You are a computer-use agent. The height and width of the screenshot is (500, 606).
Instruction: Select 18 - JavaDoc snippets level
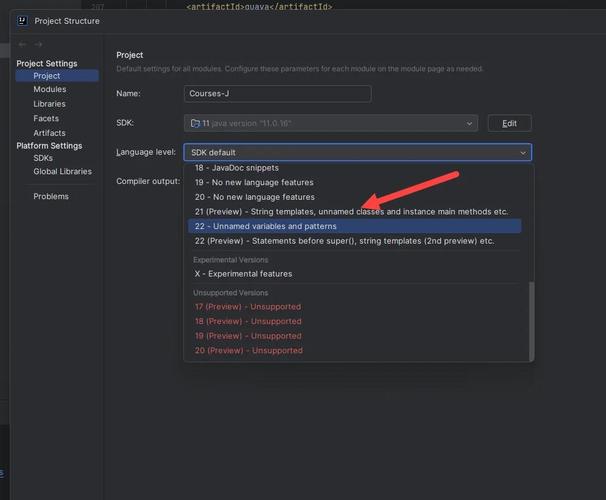237,168
